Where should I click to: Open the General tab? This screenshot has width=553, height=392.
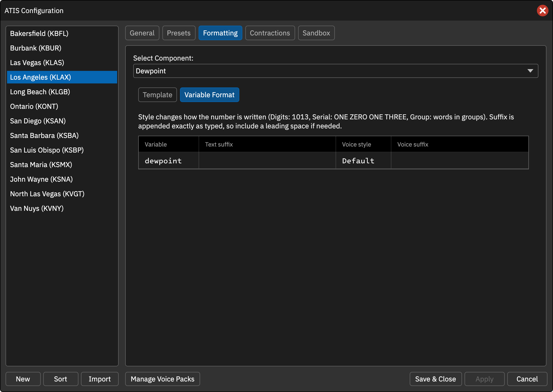(x=142, y=33)
